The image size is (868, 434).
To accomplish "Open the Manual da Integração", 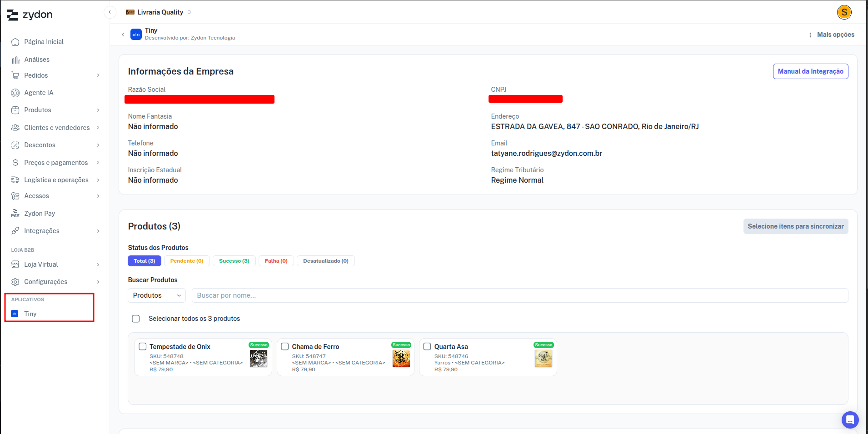I will click(810, 71).
